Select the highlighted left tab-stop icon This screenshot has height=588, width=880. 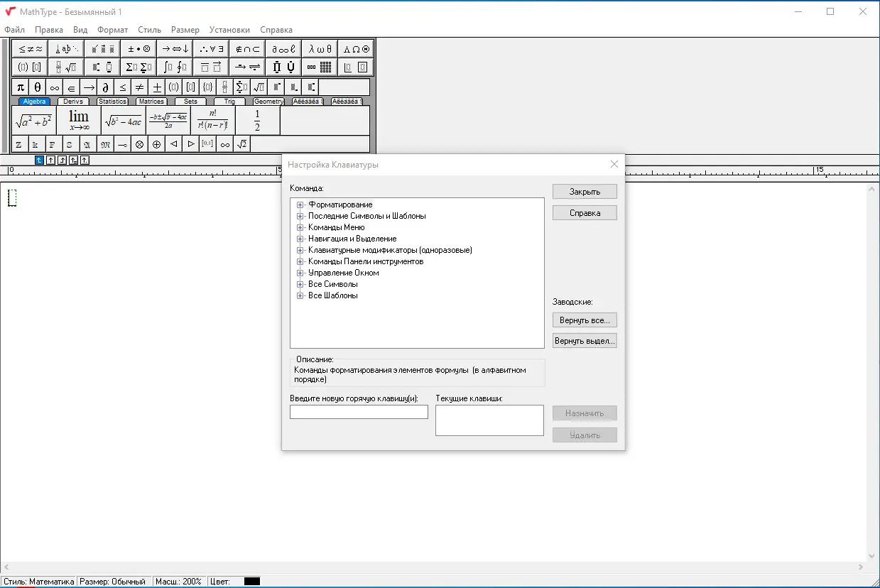point(39,160)
